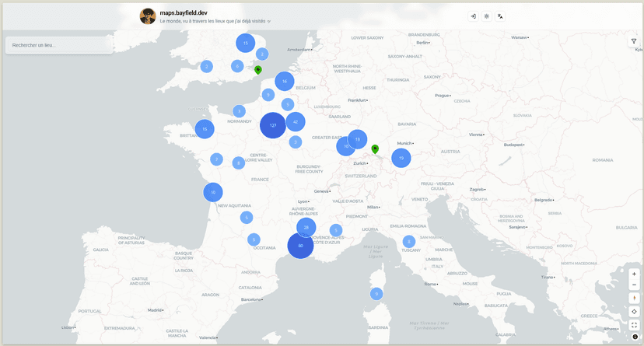Open the 8 cluster near Loire Valley
The width and height of the screenshot is (644, 346).
click(239, 163)
